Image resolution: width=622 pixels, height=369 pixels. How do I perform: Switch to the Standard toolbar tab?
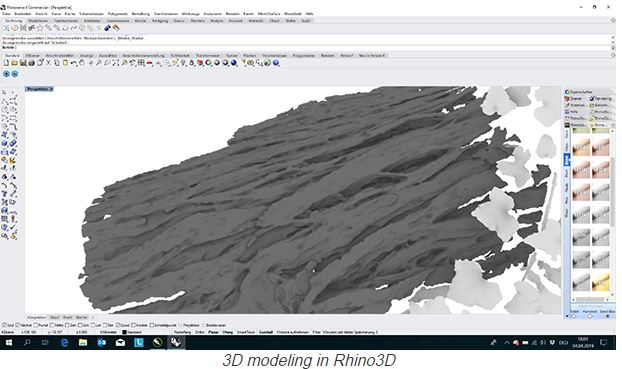pos(12,55)
